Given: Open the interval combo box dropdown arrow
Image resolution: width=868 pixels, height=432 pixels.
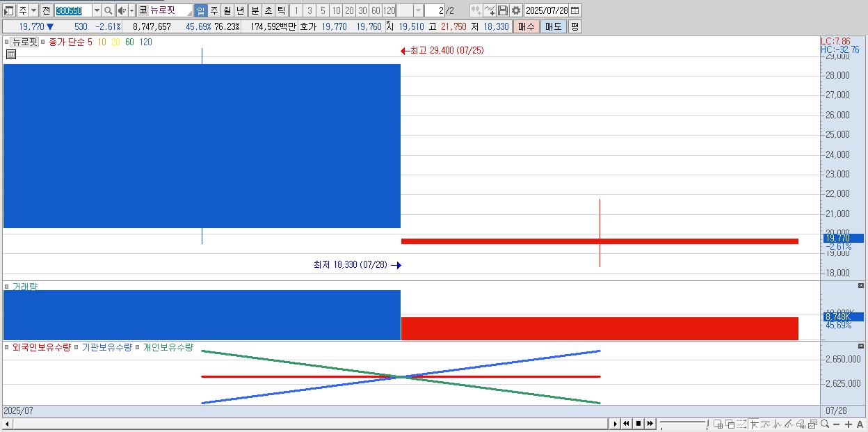Looking at the screenshot, I should click(x=418, y=10).
